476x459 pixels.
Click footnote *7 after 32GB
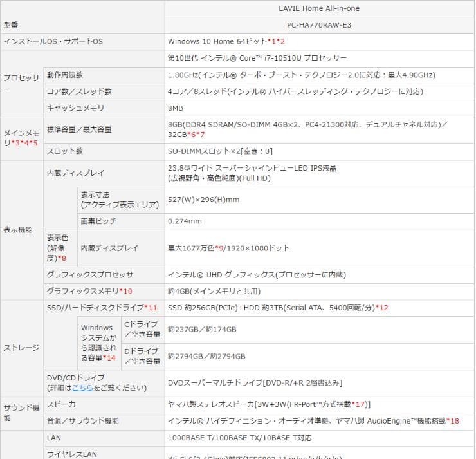point(200,135)
